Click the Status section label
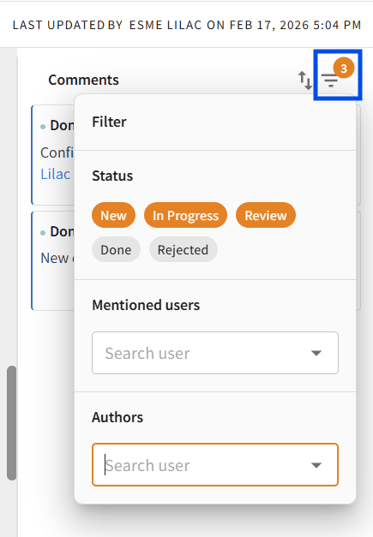 coord(112,176)
